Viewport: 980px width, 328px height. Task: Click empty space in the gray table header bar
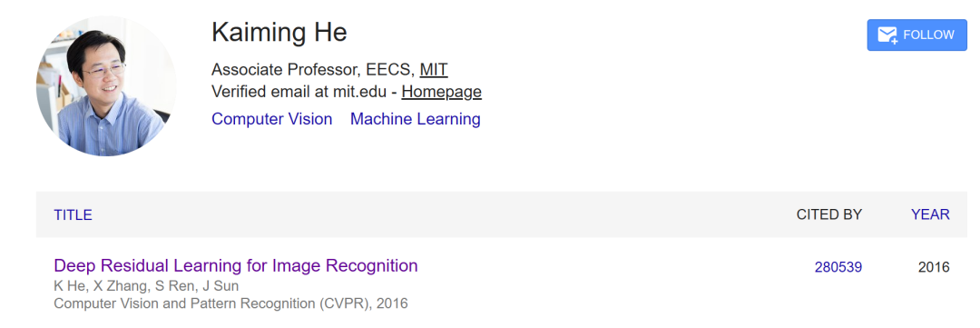437,214
